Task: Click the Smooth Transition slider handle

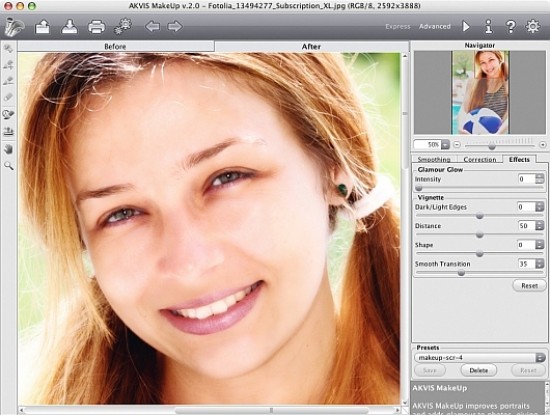Action: 461,273
